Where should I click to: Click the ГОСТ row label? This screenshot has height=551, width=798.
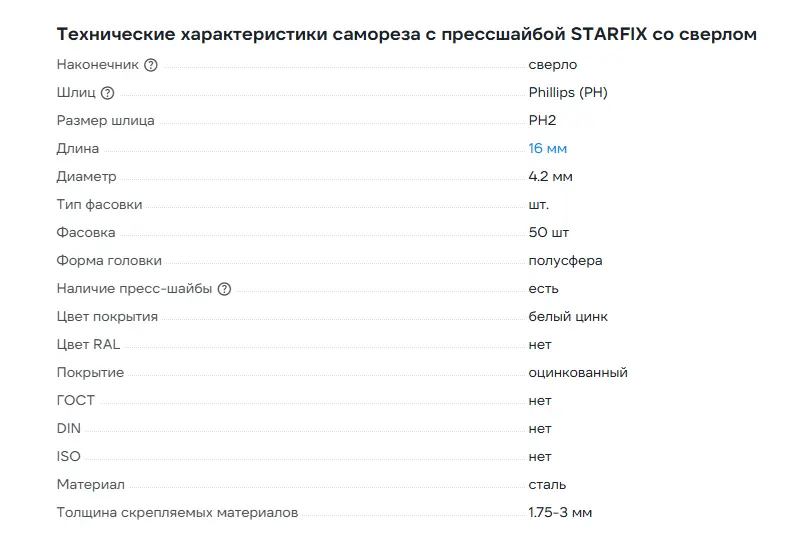(x=76, y=400)
